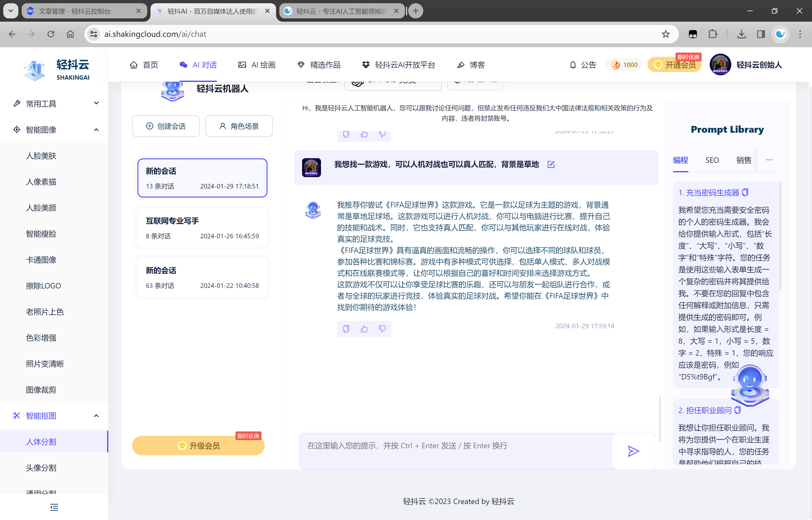Open the 互联网专业写手 conversation
Viewport: 812px width, 520px height.
point(202,228)
